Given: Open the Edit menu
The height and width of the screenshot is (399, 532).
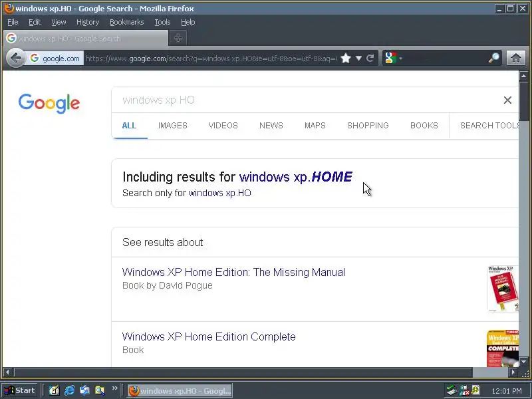Looking at the screenshot, I should pos(35,22).
